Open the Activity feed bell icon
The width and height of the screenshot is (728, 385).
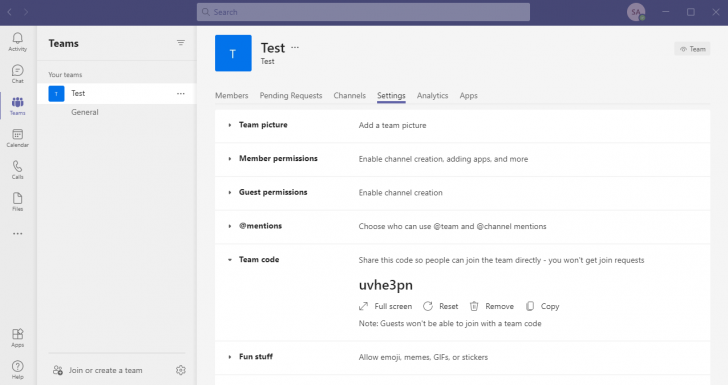[18, 41]
